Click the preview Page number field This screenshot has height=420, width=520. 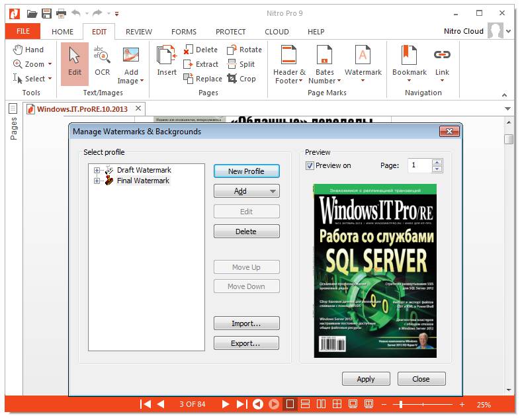[420, 165]
